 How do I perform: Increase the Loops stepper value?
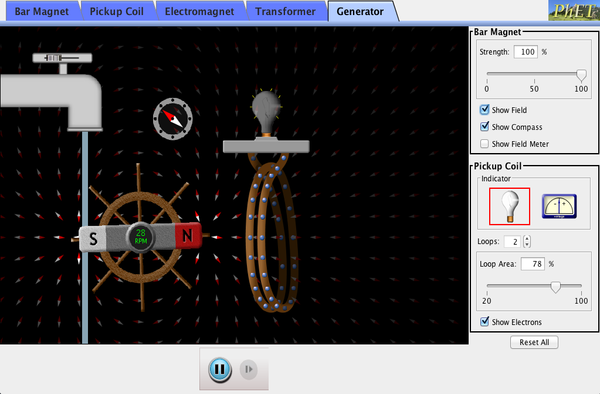[x=527, y=239]
